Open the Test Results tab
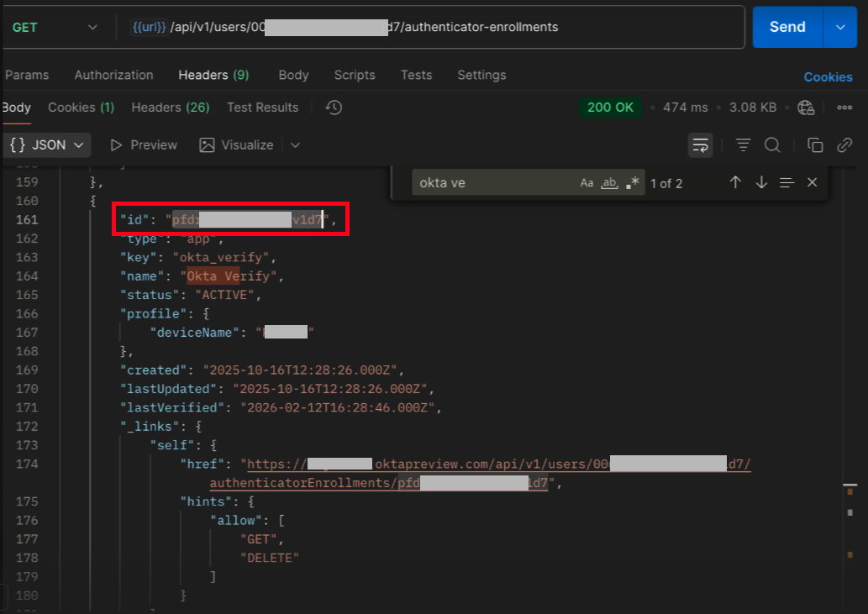Screen dimensions: 868x614 pos(262,108)
